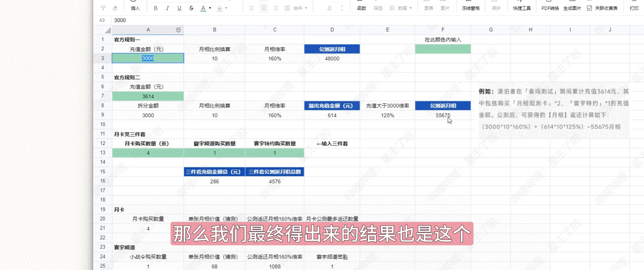Click cell with value 4576

275,181
